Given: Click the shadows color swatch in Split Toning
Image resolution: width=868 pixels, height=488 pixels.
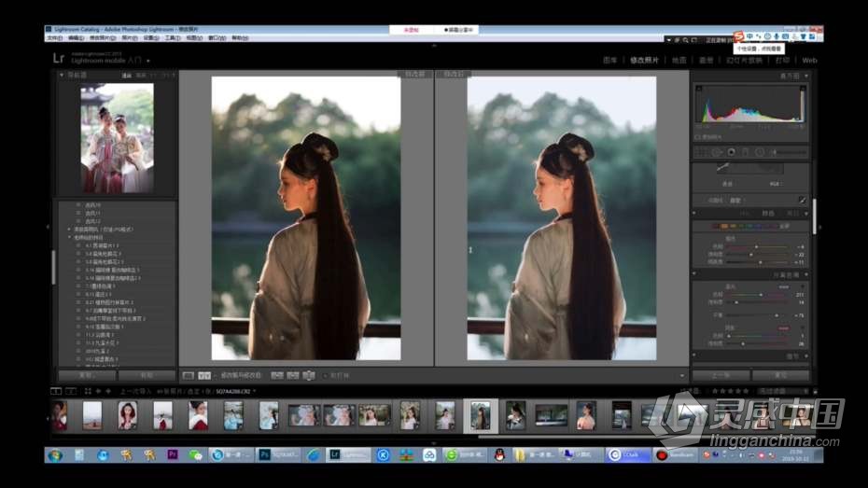Looking at the screenshot, I should (x=783, y=328).
